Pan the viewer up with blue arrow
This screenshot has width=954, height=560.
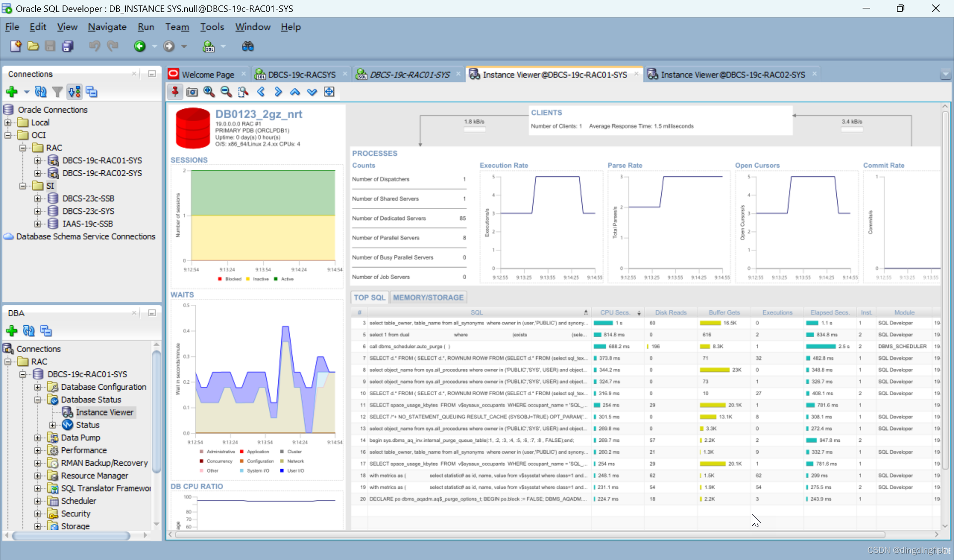[x=295, y=92]
